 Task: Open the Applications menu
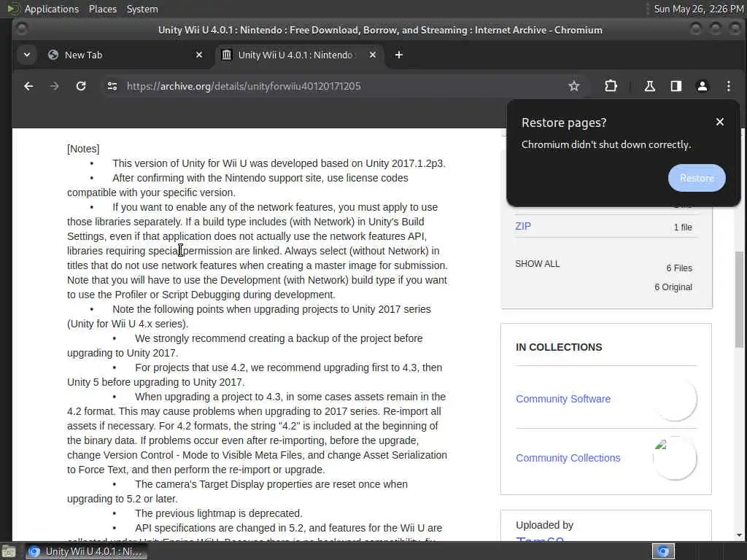point(52,9)
